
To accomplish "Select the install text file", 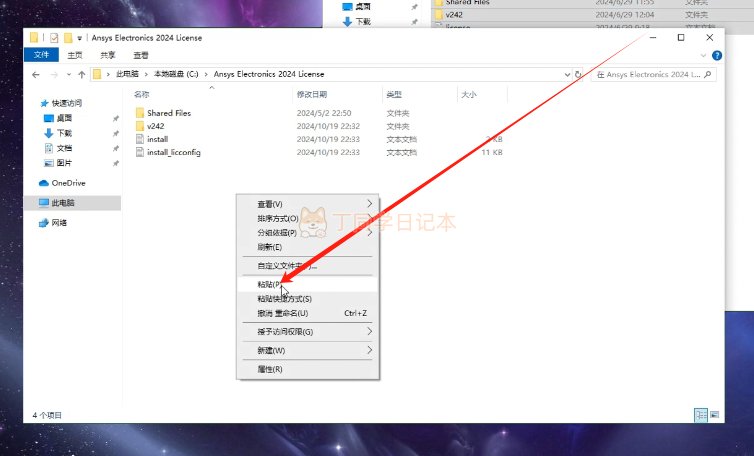I will point(157,139).
